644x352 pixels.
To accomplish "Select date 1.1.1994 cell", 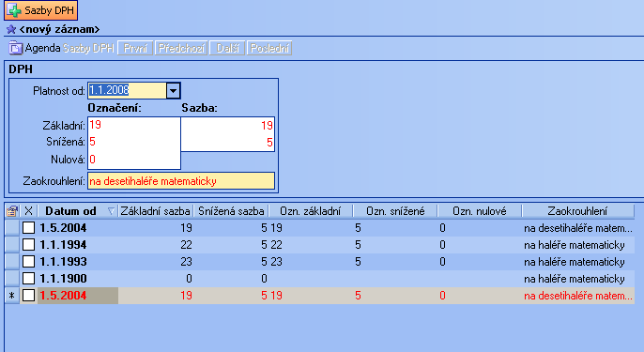I will [78, 245].
